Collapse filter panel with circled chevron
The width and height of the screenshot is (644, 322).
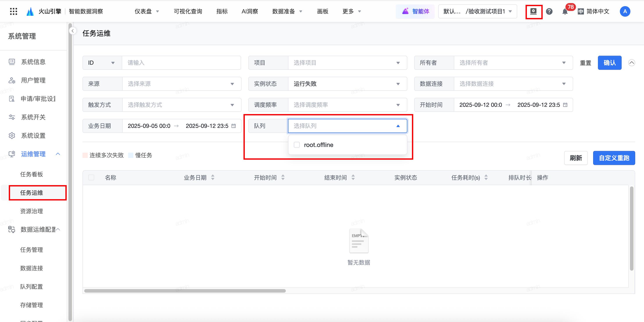tap(631, 63)
